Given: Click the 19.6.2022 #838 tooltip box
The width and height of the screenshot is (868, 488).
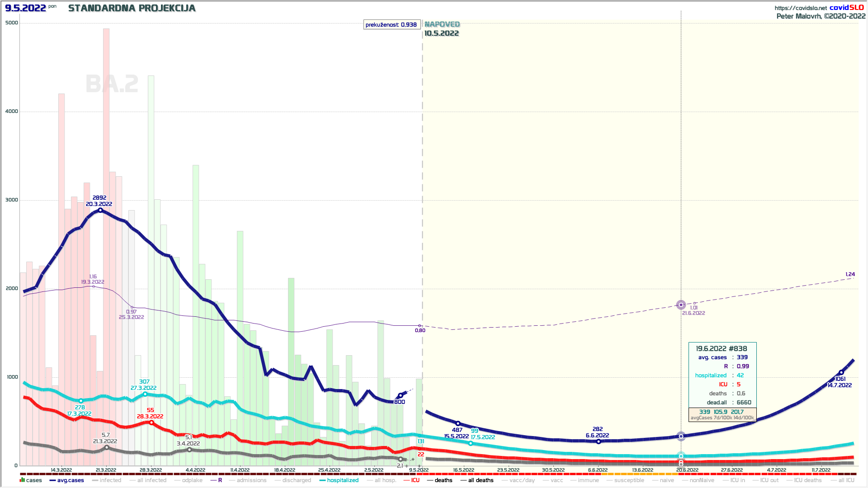Looking at the screenshot, I should click(x=722, y=375).
